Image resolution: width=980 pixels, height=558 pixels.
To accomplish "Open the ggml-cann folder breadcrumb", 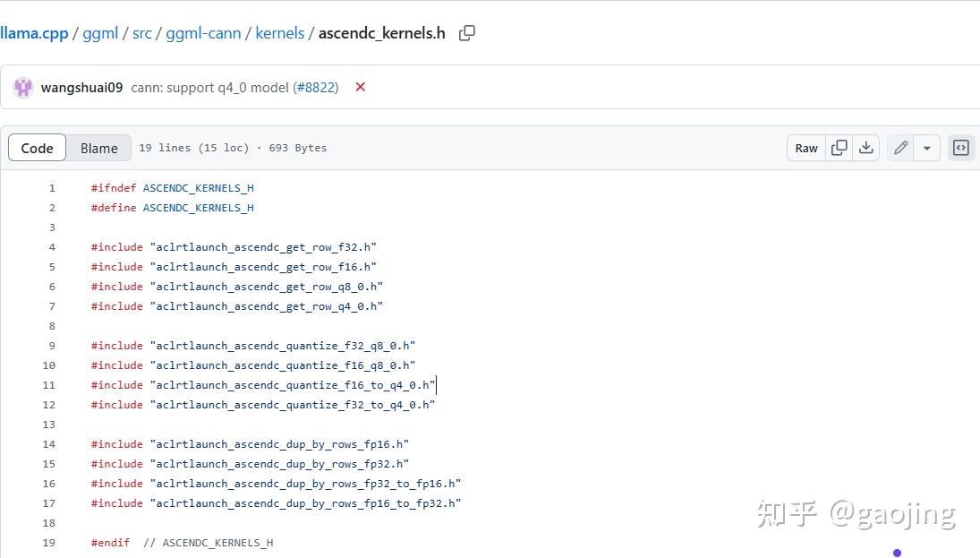I will (x=203, y=33).
